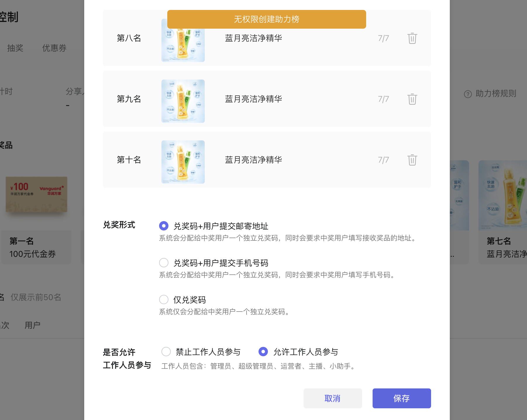Click the 第七名 background prize image
Viewport: 527px width, 420px height.
(x=503, y=195)
